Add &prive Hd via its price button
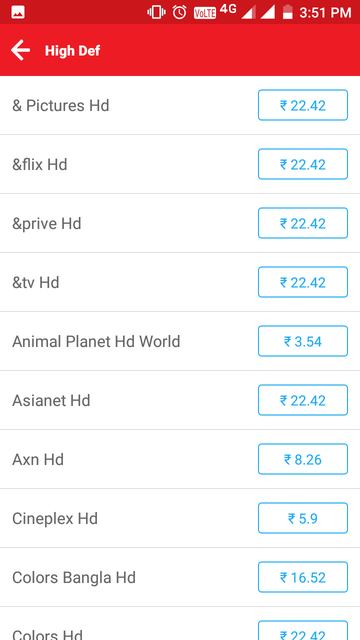This screenshot has height=640, width=360. pyautogui.click(x=303, y=223)
